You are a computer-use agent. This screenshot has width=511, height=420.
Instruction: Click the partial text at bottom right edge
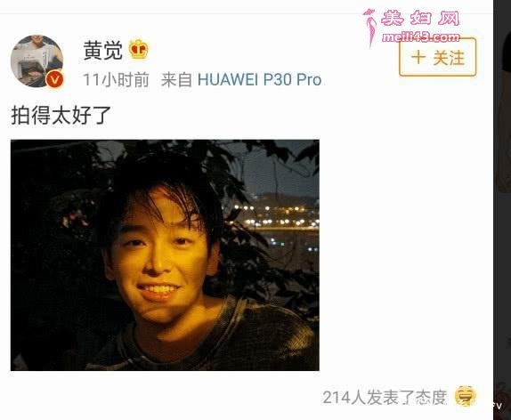tap(498, 406)
